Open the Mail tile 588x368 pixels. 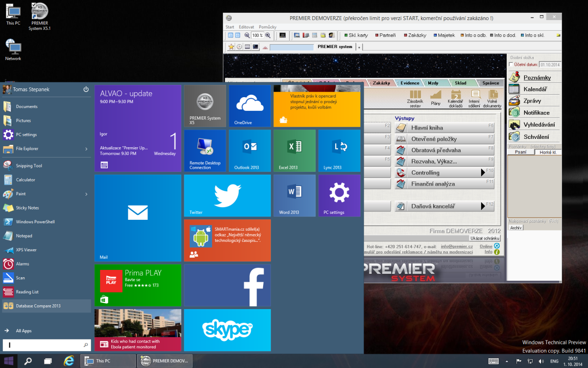[138, 218]
